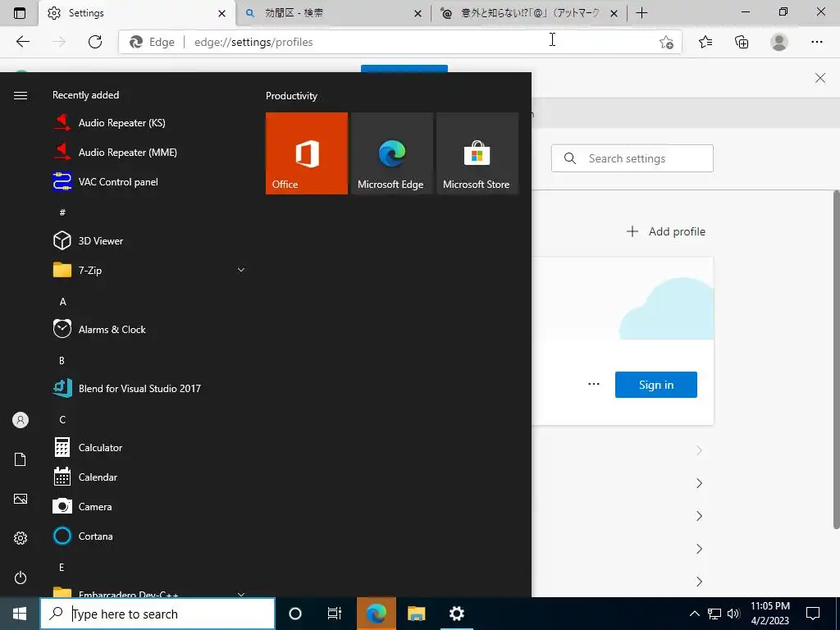The height and width of the screenshot is (630, 840).
Task: Refresh the Edge page
Action: pyautogui.click(x=95, y=42)
